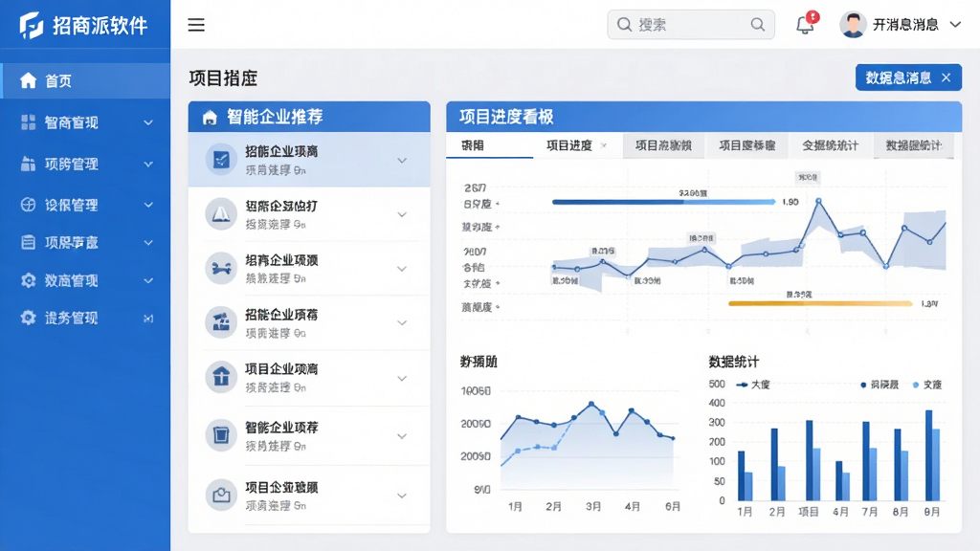Click the globe icon of the fourth sidebar item

[28, 205]
